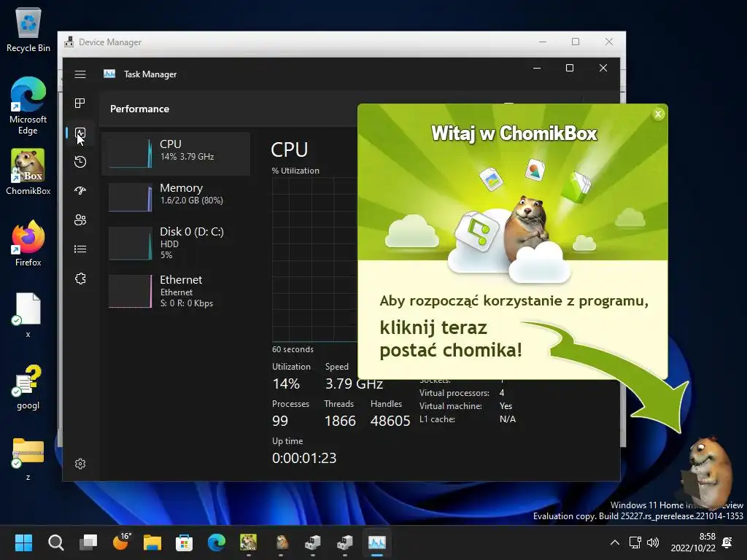Switch to ChomikBox taskbar app
The image size is (747, 560).
pos(248,542)
